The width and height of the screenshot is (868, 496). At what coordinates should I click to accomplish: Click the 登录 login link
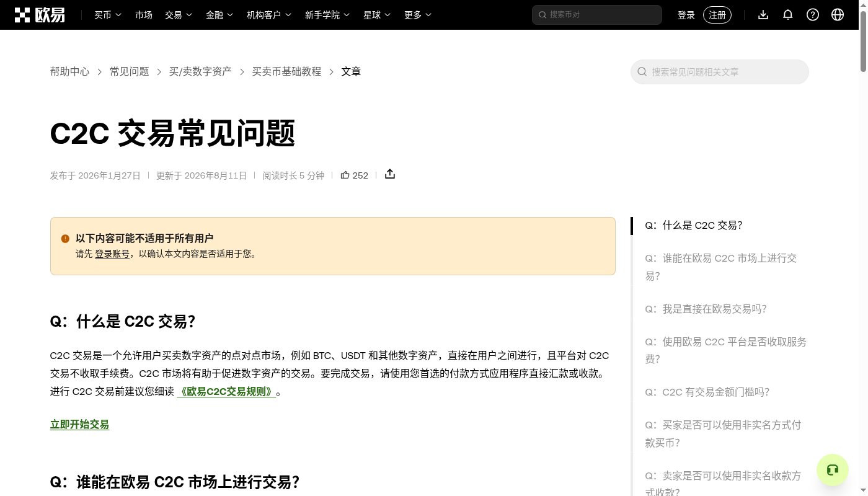(x=686, y=15)
